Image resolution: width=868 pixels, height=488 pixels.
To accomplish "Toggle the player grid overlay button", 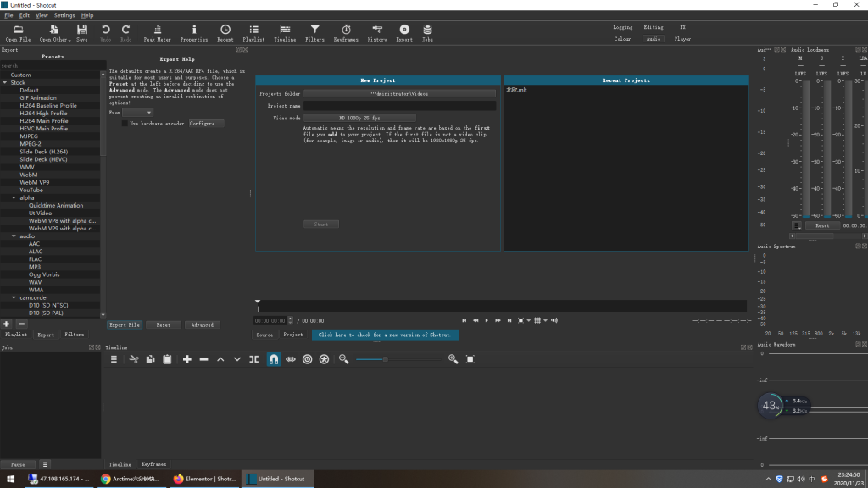I will pos(537,320).
